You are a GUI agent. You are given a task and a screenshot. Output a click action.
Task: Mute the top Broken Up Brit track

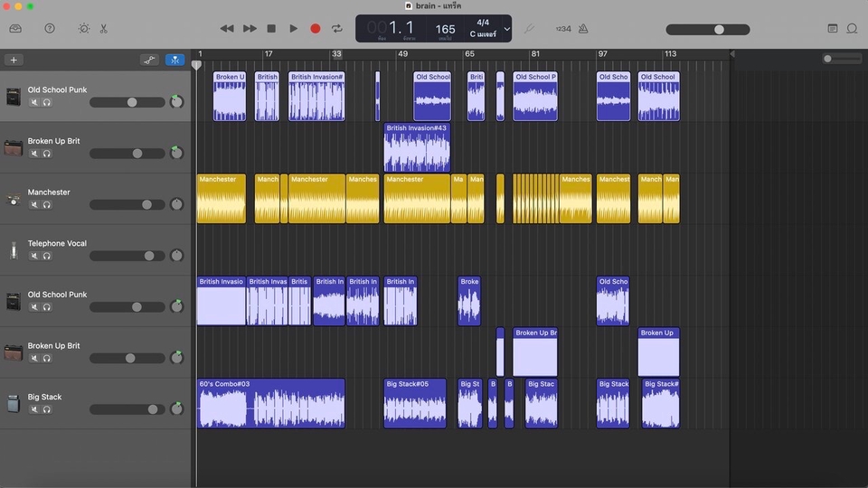pos(34,154)
